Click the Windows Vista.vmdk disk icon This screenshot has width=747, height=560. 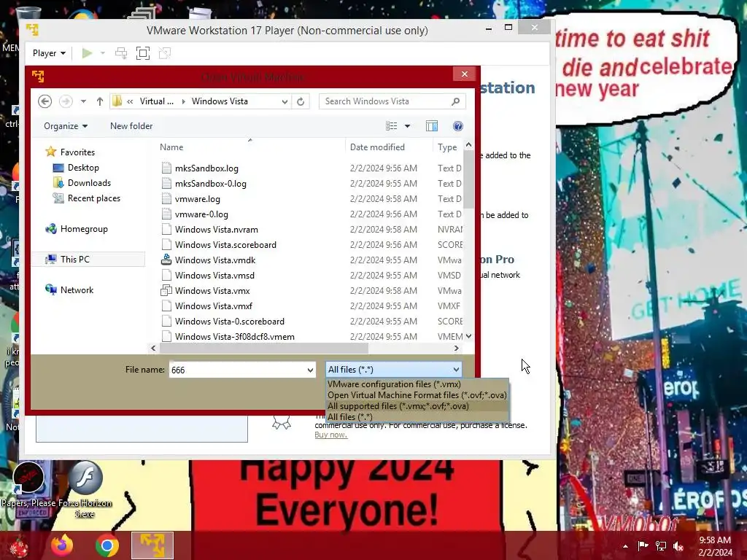coord(166,260)
